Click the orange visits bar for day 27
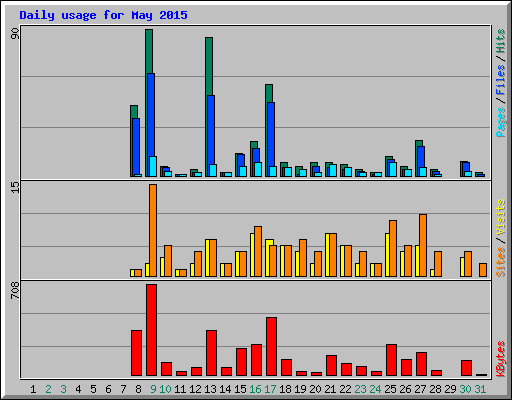512x400 pixels. pyautogui.click(x=423, y=245)
